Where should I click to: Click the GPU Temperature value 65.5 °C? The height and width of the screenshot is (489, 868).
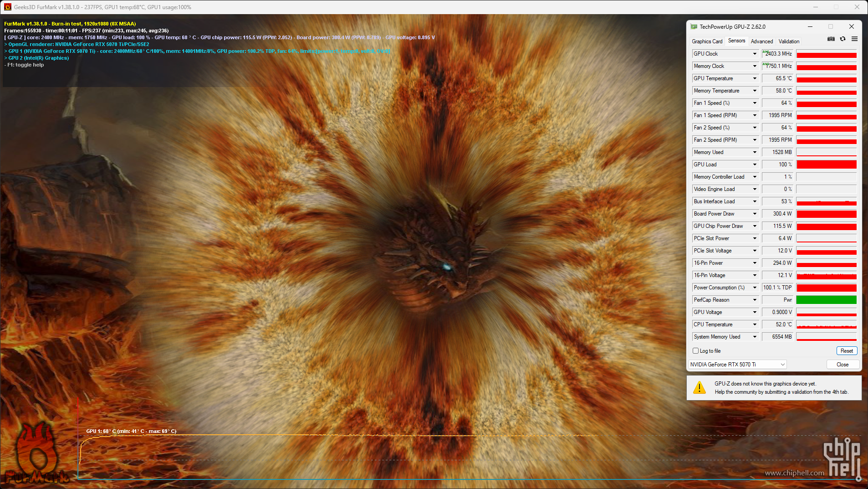(x=777, y=78)
